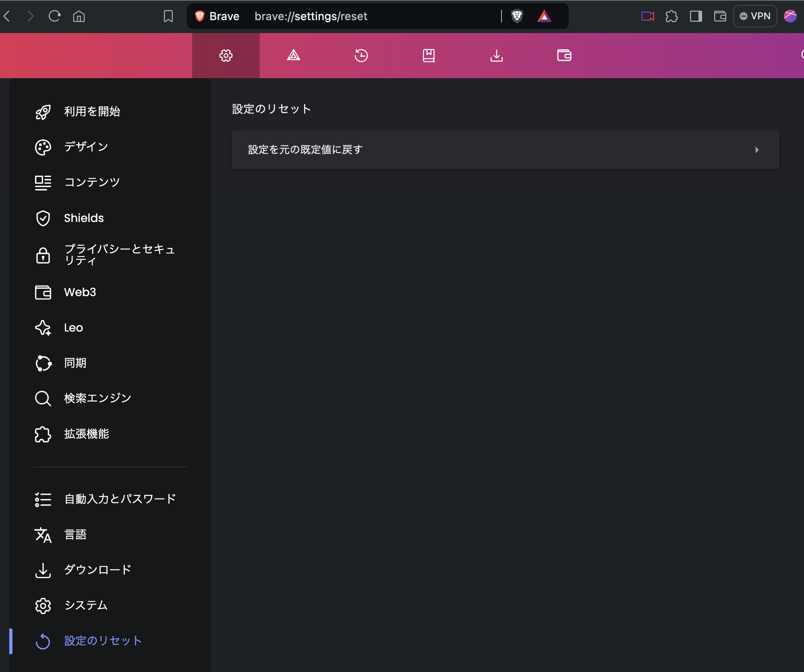Click the VPN button
804x672 pixels.
tap(755, 16)
